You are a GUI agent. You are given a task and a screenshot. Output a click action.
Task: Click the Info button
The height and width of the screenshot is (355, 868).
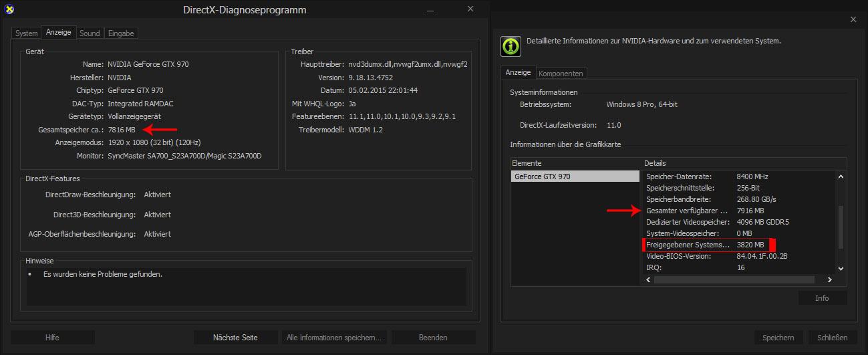(x=822, y=298)
